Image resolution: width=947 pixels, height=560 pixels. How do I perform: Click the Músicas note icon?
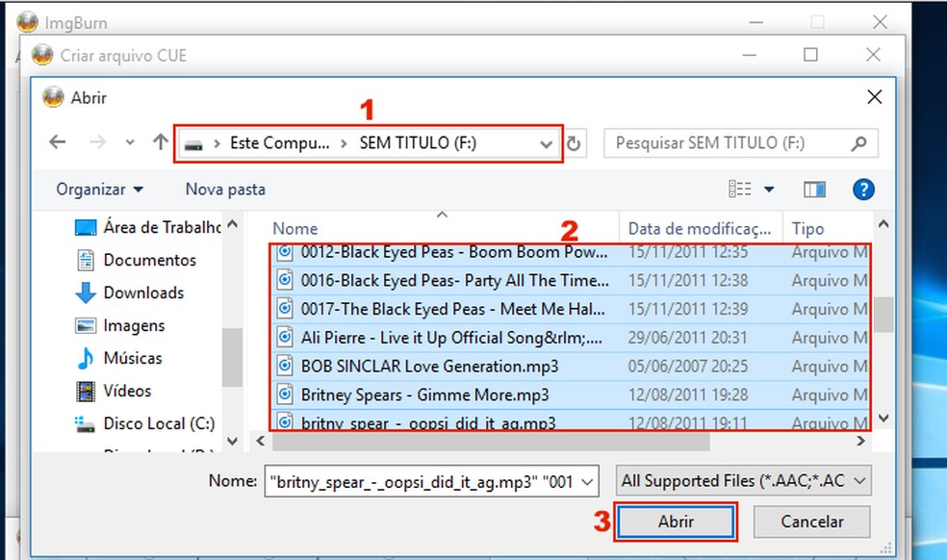tap(85, 358)
